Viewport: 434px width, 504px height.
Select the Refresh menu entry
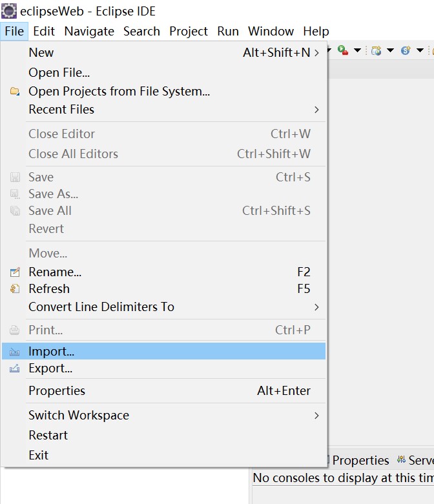click(x=164, y=288)
